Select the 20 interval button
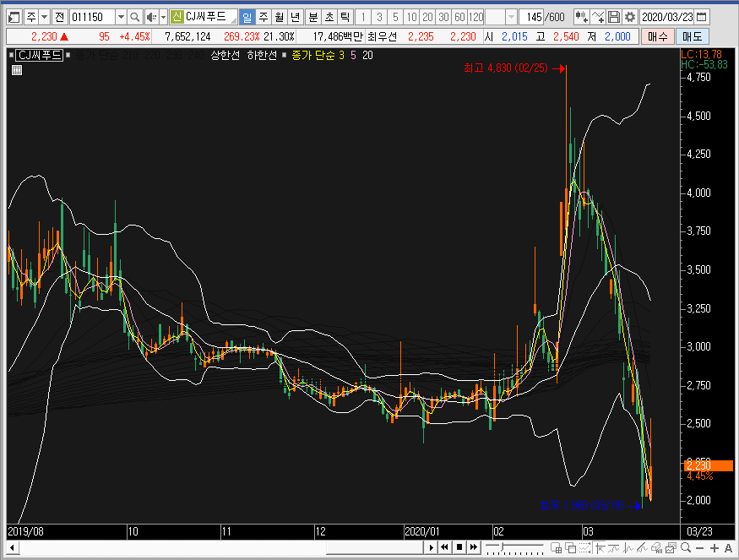739x560 pixels. click(x=427, y=18)
